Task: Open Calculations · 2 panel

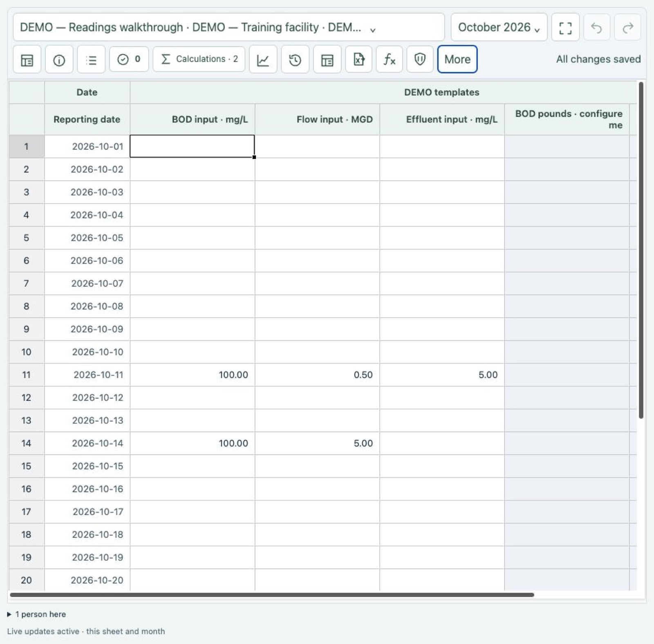Action: click(199, 59)
